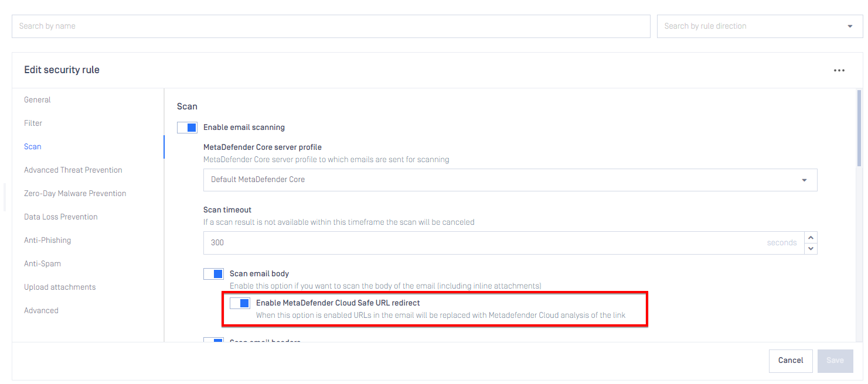Increase scan timeout with up arrow
Viewport: 868px width, 384px height.
pyautogui.click(x=811, y=237)
